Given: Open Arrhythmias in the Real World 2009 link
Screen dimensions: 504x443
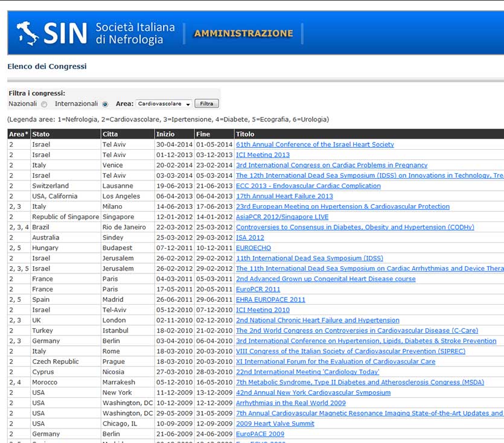Looking at the screenshot, I should 291,403.
